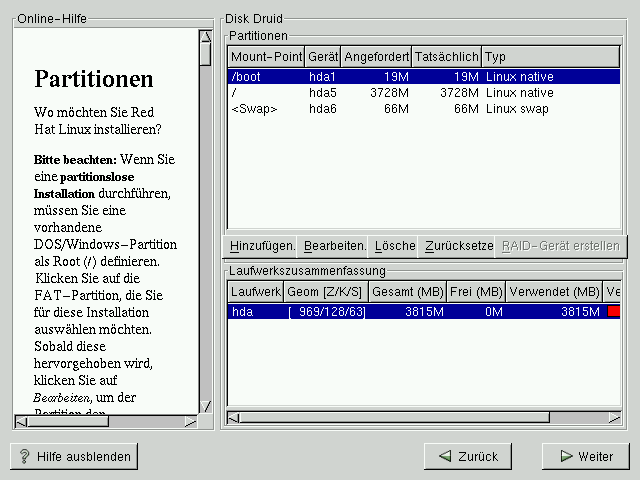Click the Zurücksetzen button
Screen dimensions: 640x480
[458, 245]
